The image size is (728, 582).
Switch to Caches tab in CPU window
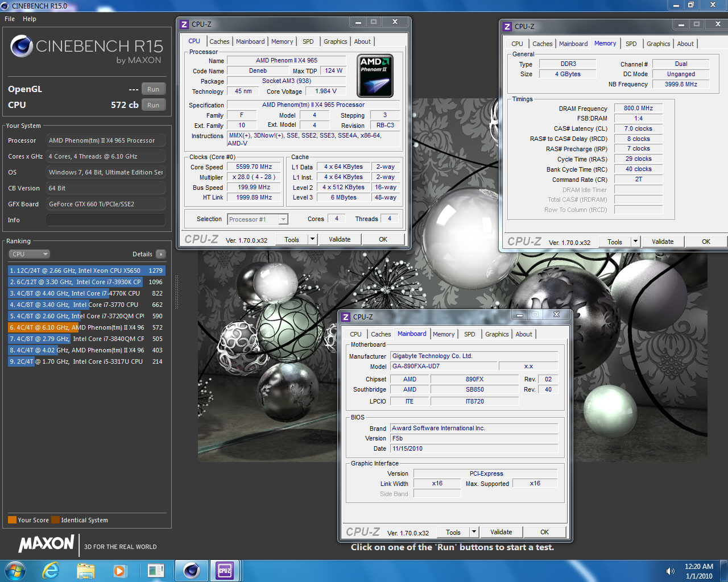pyautogui.click(x=220, y=41)
